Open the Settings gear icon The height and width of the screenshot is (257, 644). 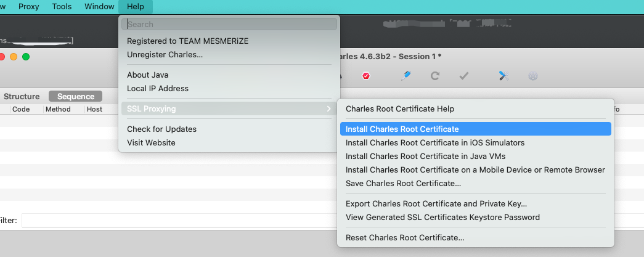(x=533, y=76)
